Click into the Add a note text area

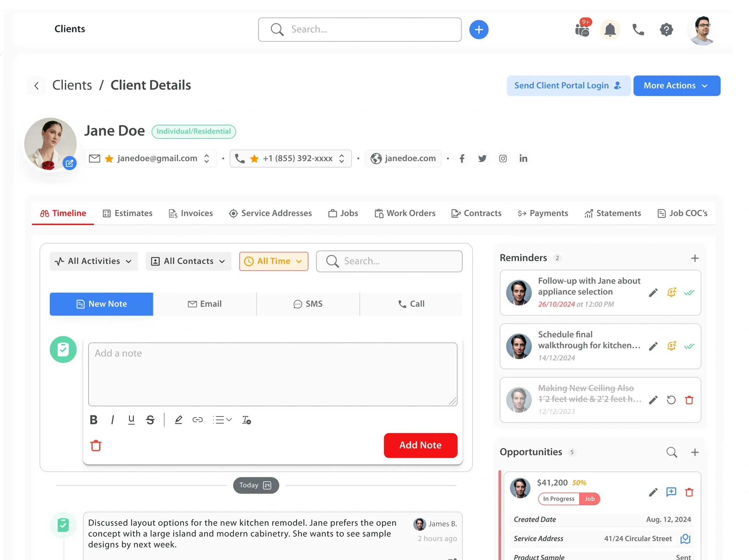(x=273, y=374)
